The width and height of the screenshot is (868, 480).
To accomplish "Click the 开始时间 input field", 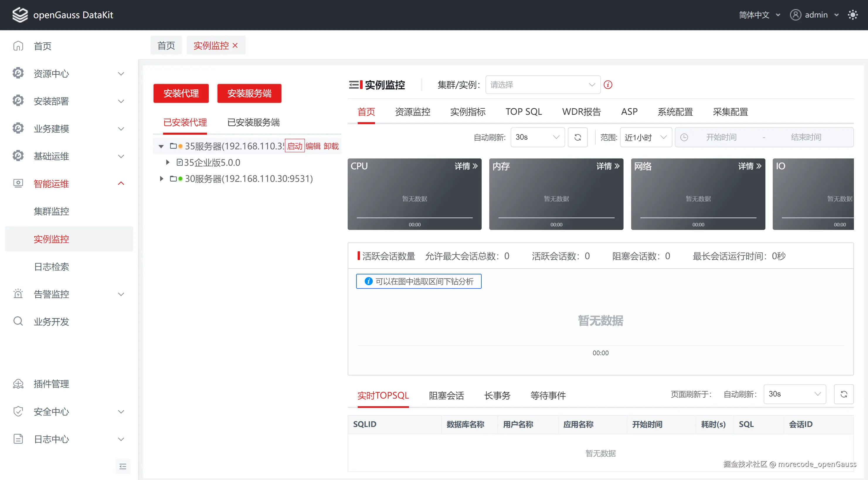I will tap(721, 137).
